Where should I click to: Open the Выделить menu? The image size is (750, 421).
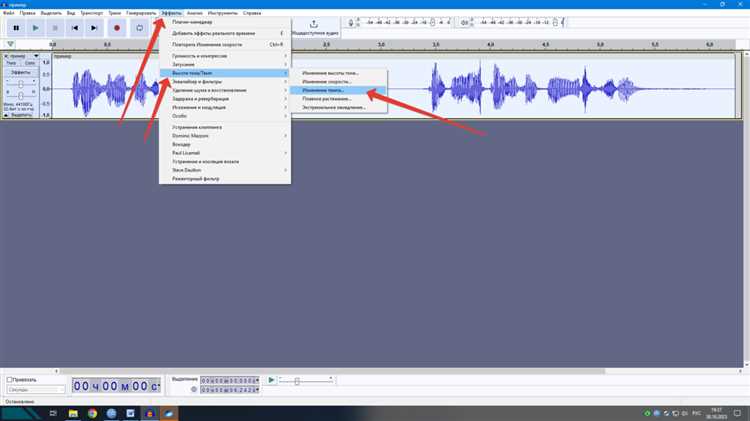[x=51, y=13]
